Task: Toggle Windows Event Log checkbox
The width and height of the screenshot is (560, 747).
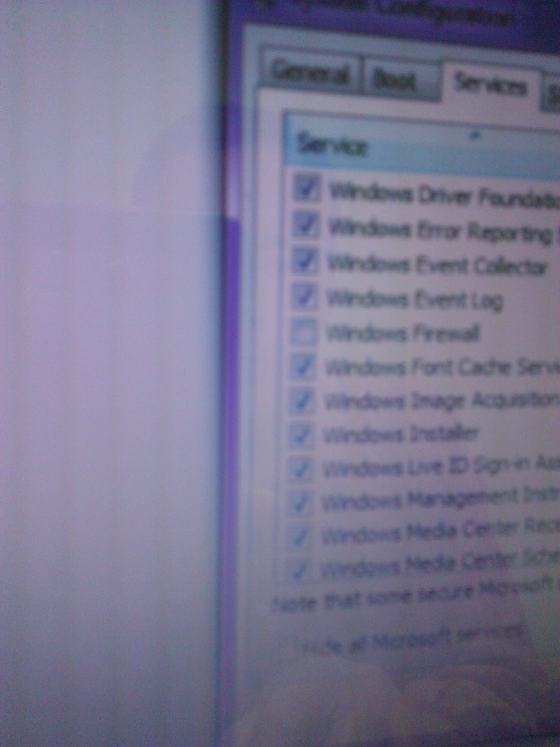Action: (x=304, y=297)
